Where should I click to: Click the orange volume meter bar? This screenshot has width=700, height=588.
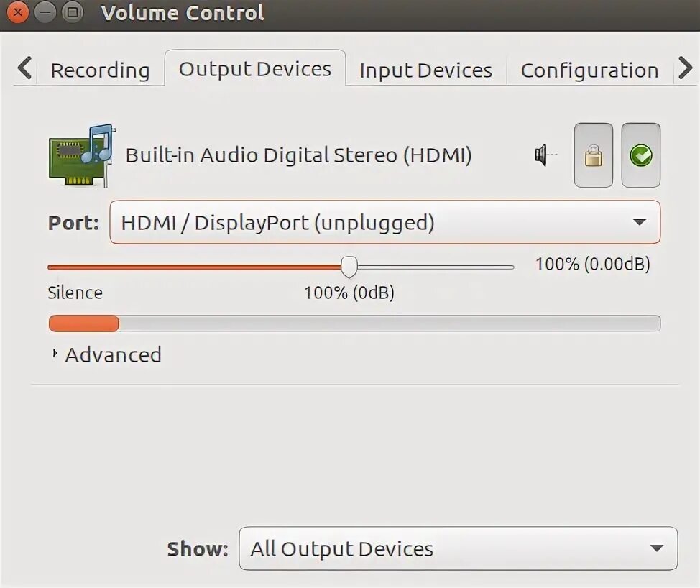pos(83,323)
